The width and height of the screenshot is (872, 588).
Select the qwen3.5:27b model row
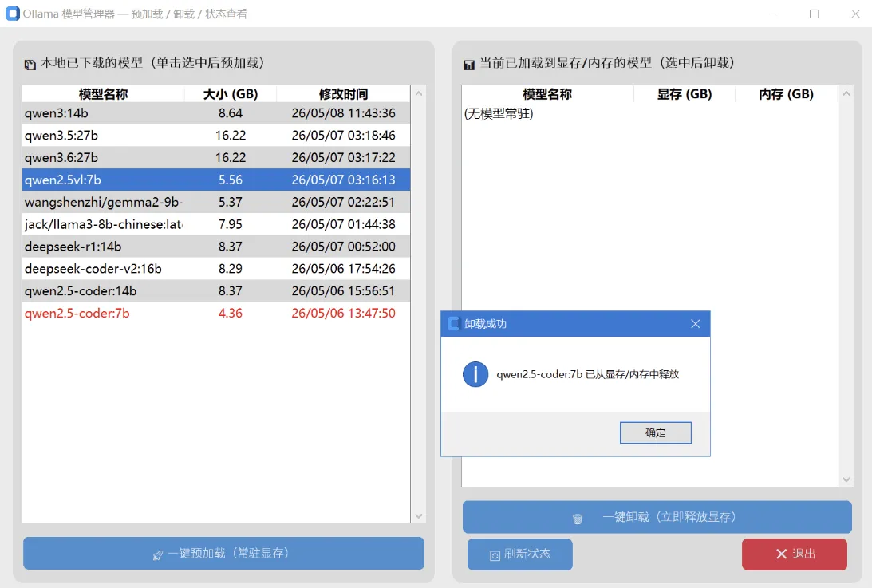tap(216, 135)
